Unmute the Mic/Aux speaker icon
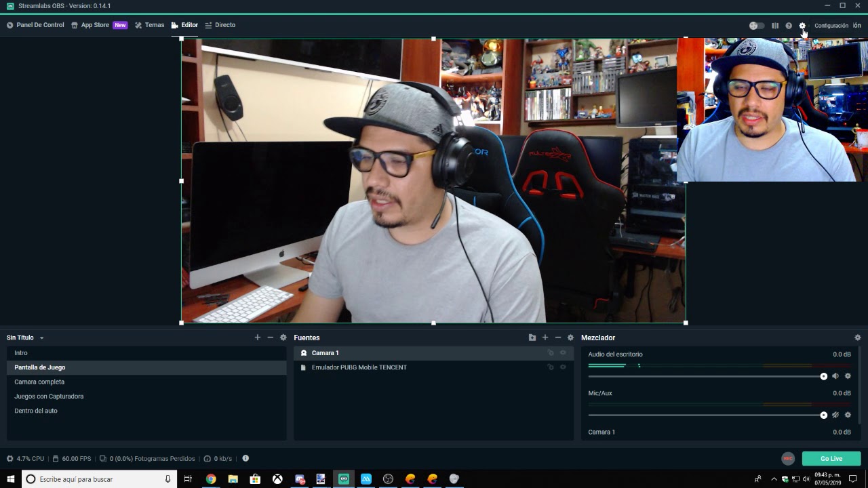 [835, 415]
